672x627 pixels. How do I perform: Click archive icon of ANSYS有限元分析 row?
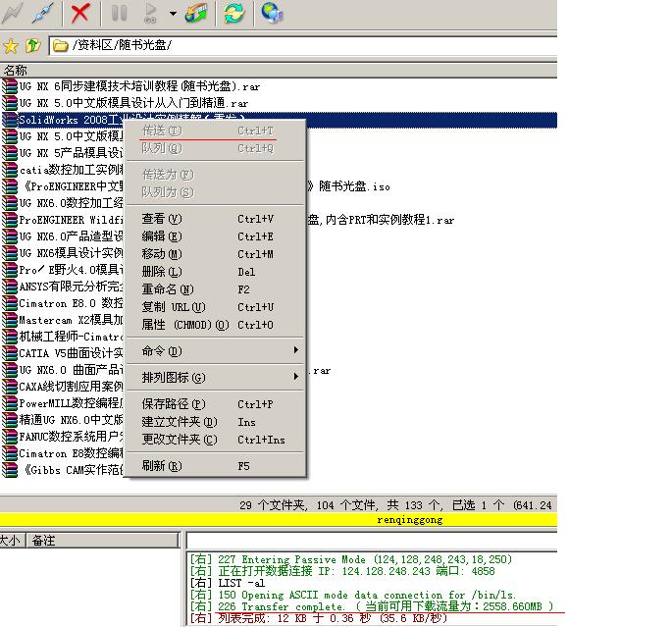(10, 287)
